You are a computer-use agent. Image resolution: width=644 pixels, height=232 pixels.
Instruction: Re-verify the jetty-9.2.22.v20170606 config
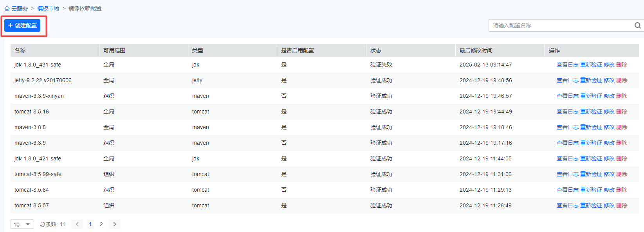[x=591, y=80]
